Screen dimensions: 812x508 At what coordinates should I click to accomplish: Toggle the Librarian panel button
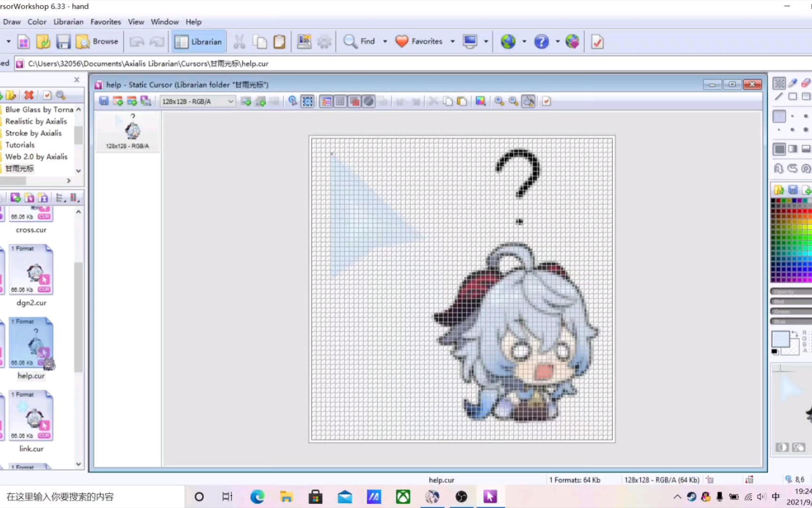click(198, 42)
